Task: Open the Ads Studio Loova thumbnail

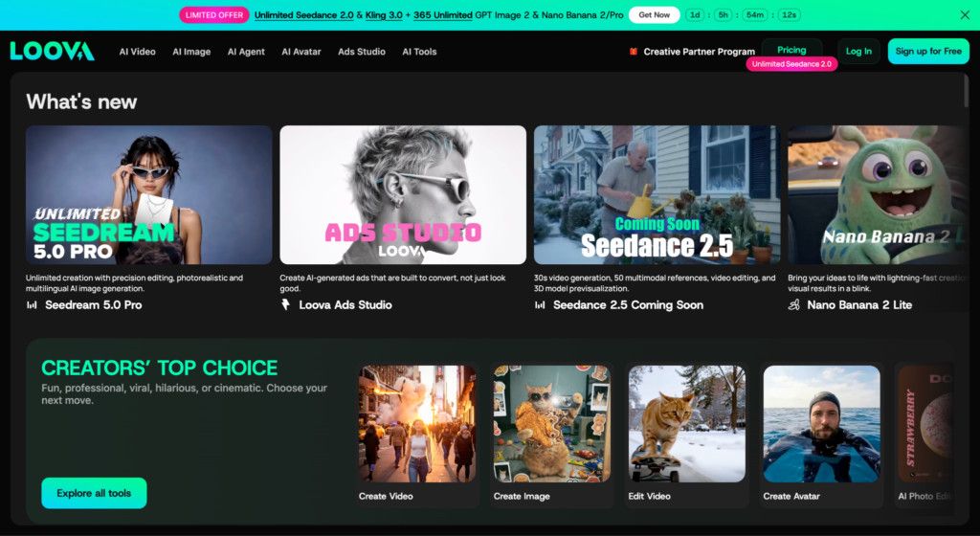Action: (x=403, y=195)
